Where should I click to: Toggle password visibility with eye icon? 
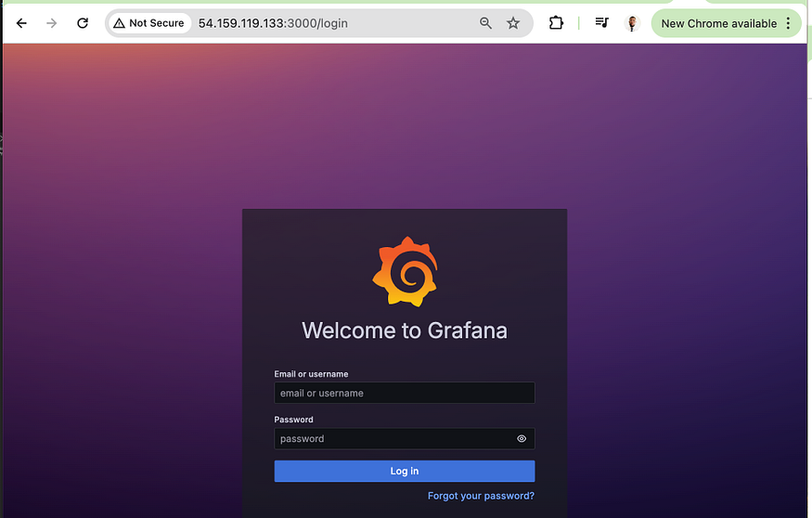[522, 439]
